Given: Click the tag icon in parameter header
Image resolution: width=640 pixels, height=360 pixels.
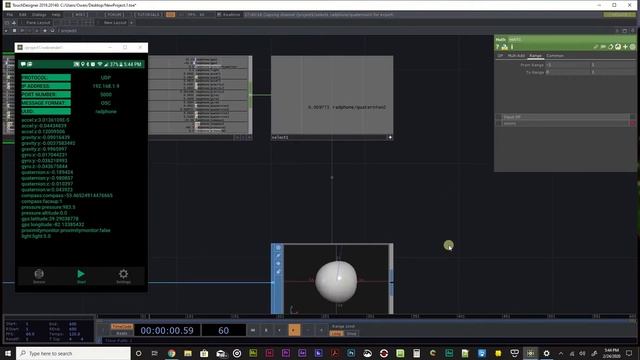Looking at the screenshot, I should (611, 47).
